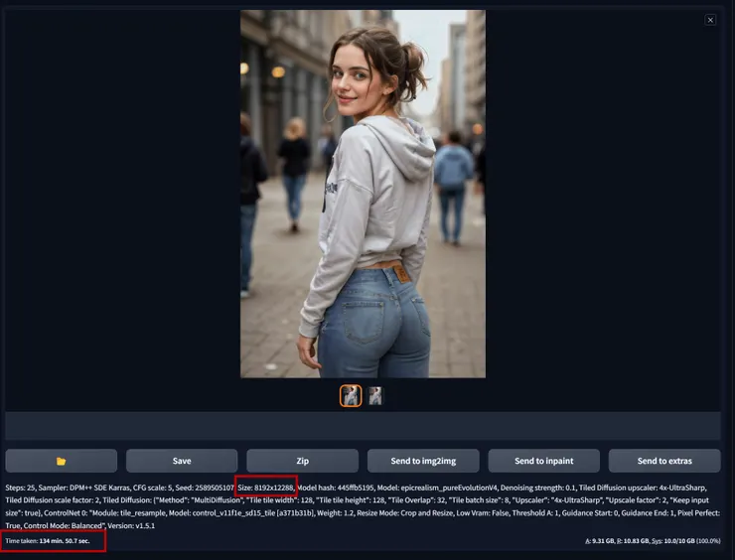
Task: Click the Save button
Action: (182, 461)
